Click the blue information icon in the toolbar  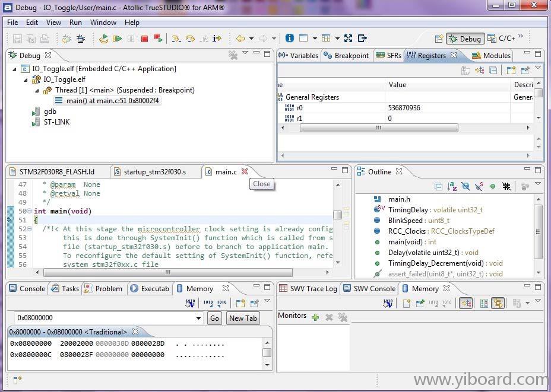tap(290, 38)
